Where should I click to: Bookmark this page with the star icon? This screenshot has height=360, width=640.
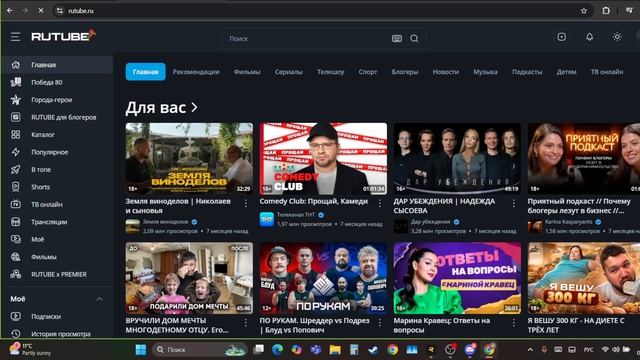pos(584,11)
